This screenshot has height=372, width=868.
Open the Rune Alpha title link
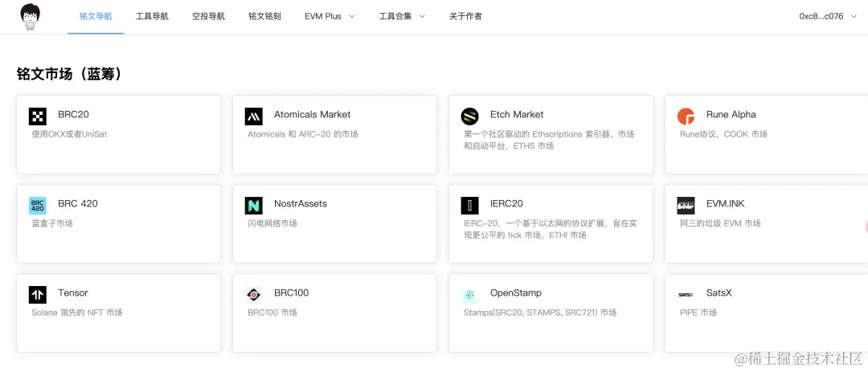[x=731, y=115]
